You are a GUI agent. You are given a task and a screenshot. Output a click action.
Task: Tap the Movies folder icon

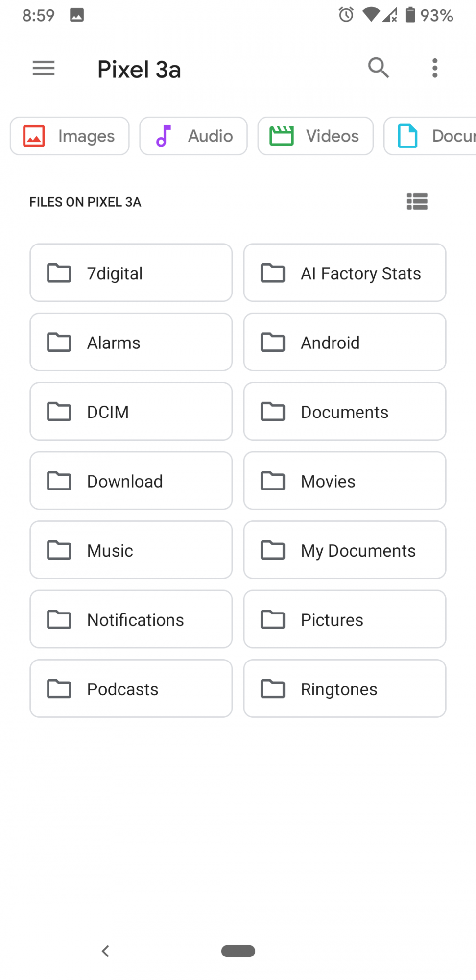(x=273, y=481)
